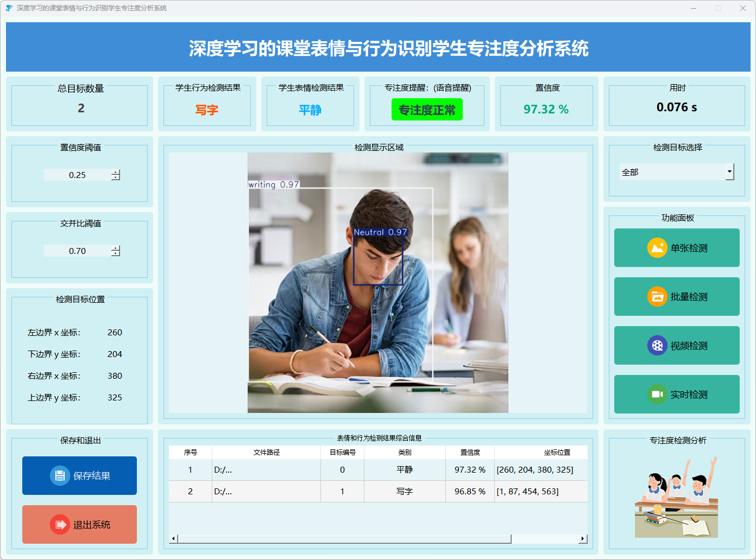Click the red exit arrow icon

click(x=60, y=525)
